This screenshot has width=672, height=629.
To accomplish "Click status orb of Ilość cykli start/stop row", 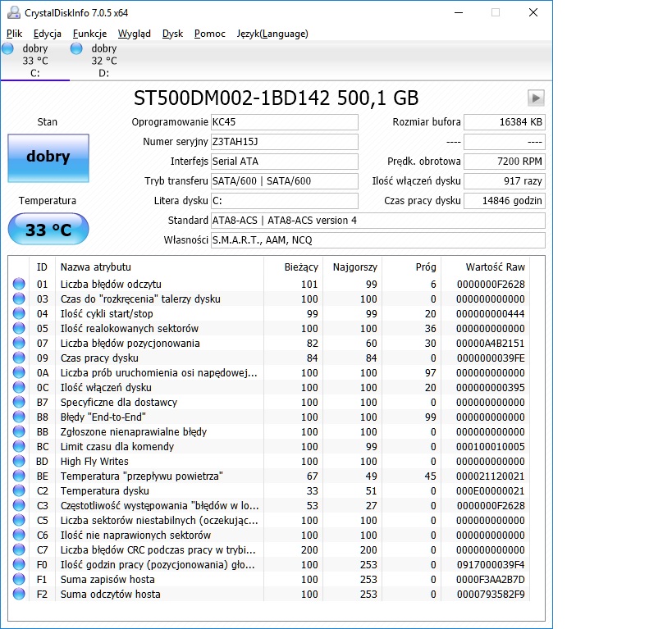I will coord(19,313).
